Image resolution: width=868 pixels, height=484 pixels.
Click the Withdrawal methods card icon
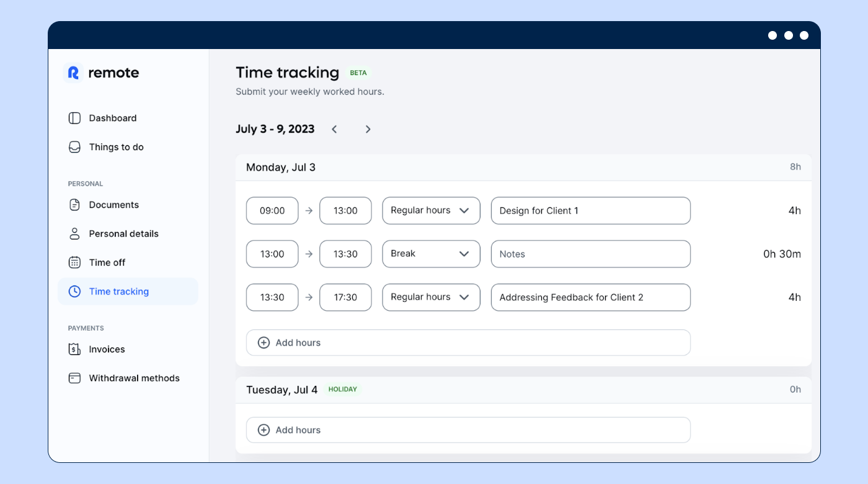coord(74,378)
